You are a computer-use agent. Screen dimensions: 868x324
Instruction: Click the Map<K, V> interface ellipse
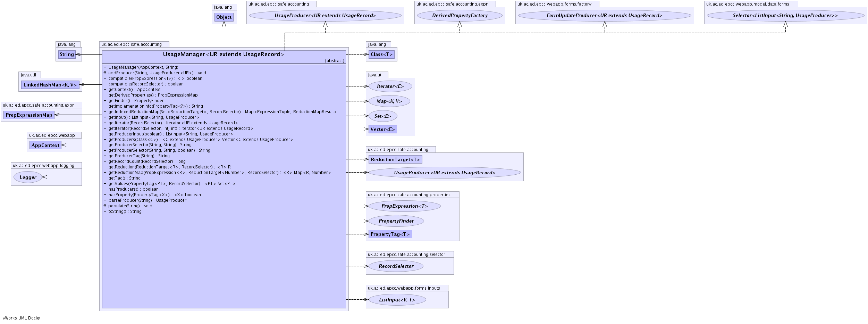[x=389, y=101]
